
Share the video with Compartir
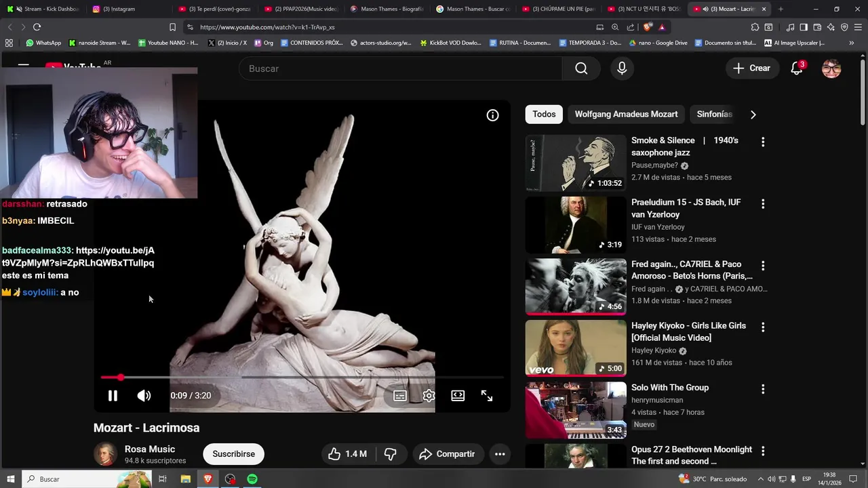[447, 454]
